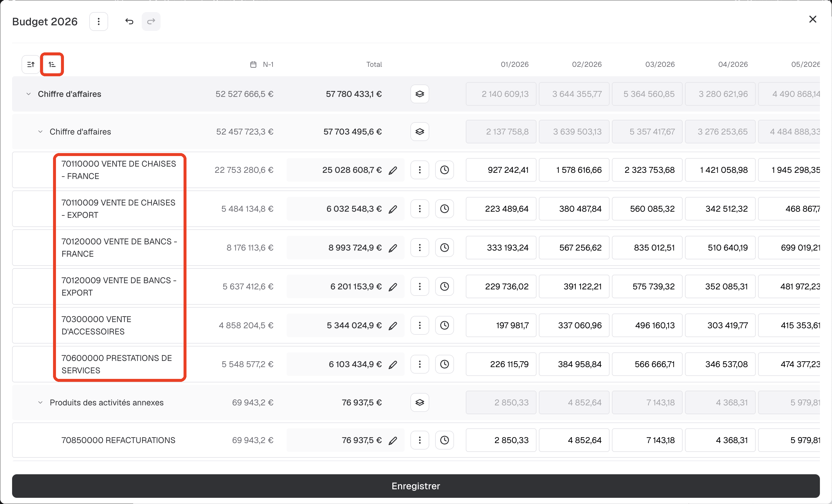
Task: Edit total for 70600000 PRESTATIONS DE SERVICES
Action: click(x=393, y=365)
